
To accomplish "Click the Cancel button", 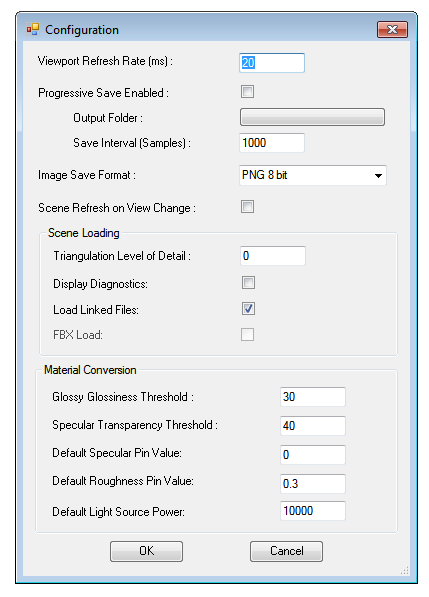I will (286, 551).
